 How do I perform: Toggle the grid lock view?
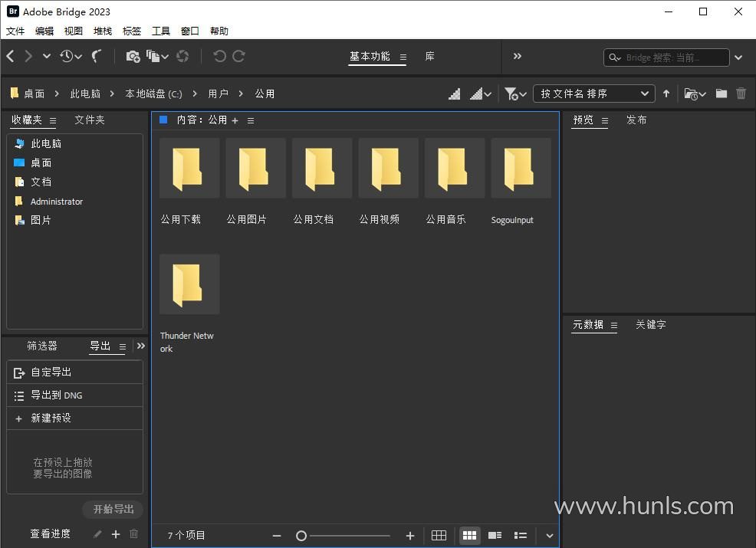439,536
